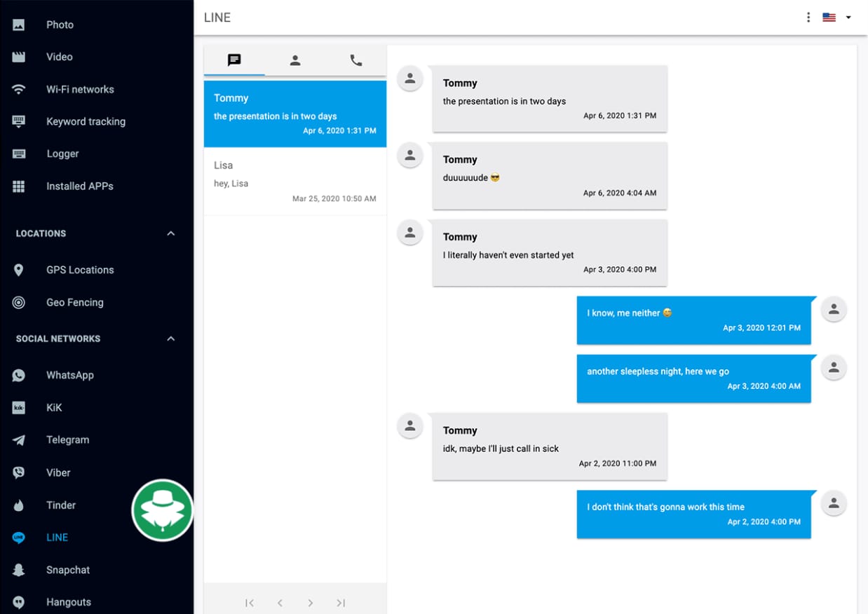
Task: Collapse the LOCATIONS section
Action: pos(170,233)
